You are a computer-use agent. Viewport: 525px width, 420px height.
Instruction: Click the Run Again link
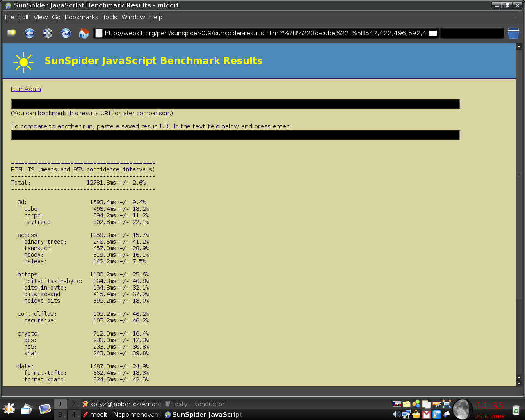tap(26, 89)
